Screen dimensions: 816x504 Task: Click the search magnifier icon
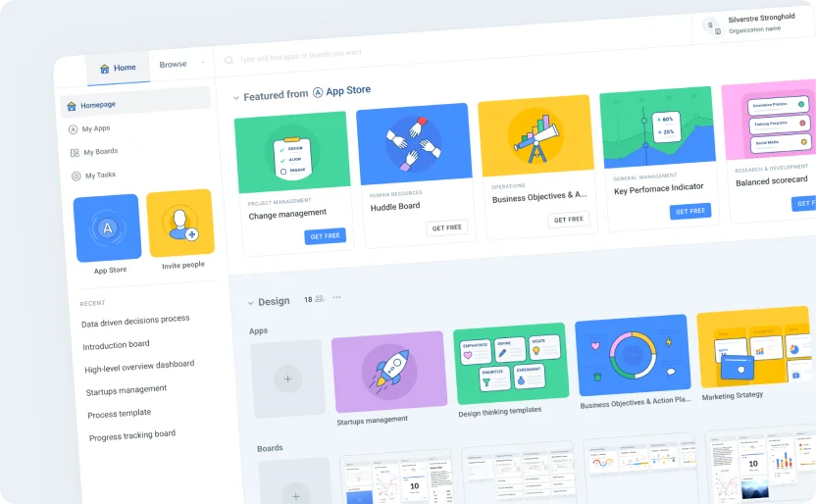click(229, 61)
